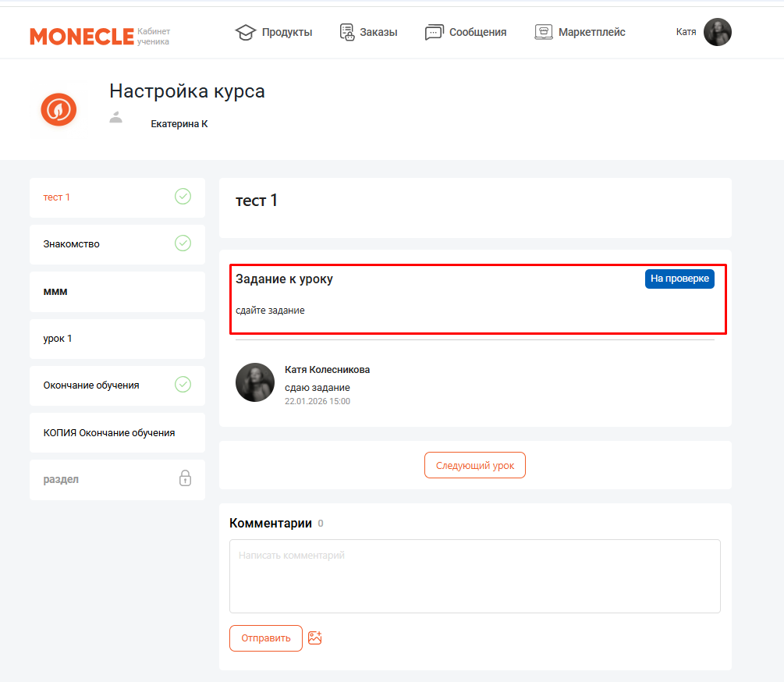Go to the Сообщения menu item

click(477, 32)
